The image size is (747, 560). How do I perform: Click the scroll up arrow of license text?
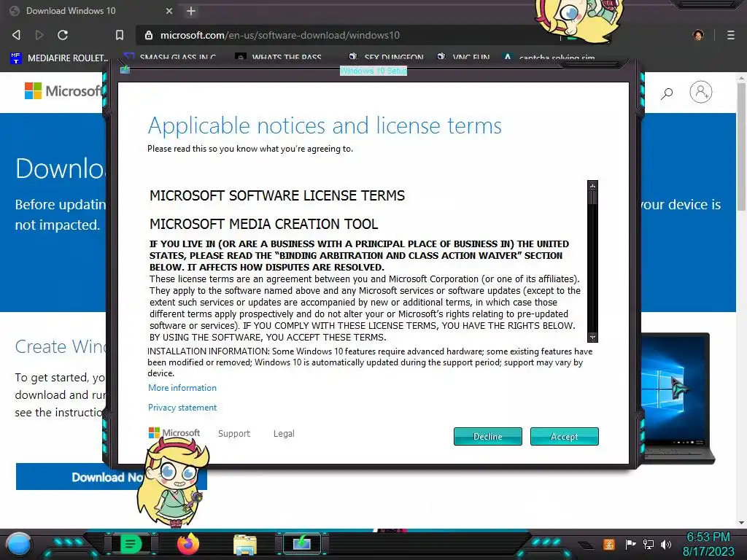point(592,186)
